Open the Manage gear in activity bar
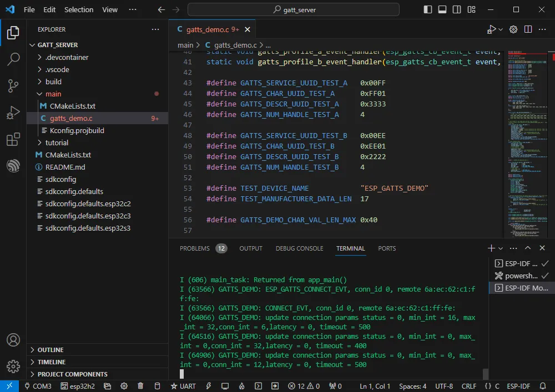 (13, 366)
